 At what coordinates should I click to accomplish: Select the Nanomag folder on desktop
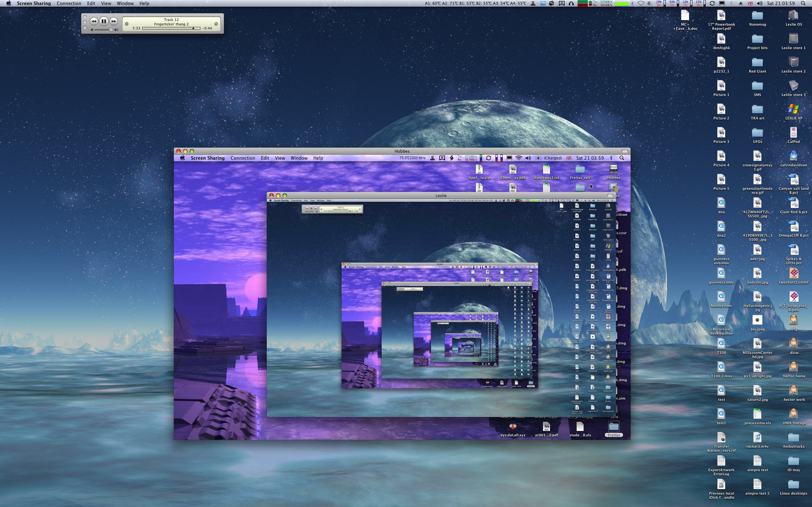pyautogui.click(x=757, y=16)
